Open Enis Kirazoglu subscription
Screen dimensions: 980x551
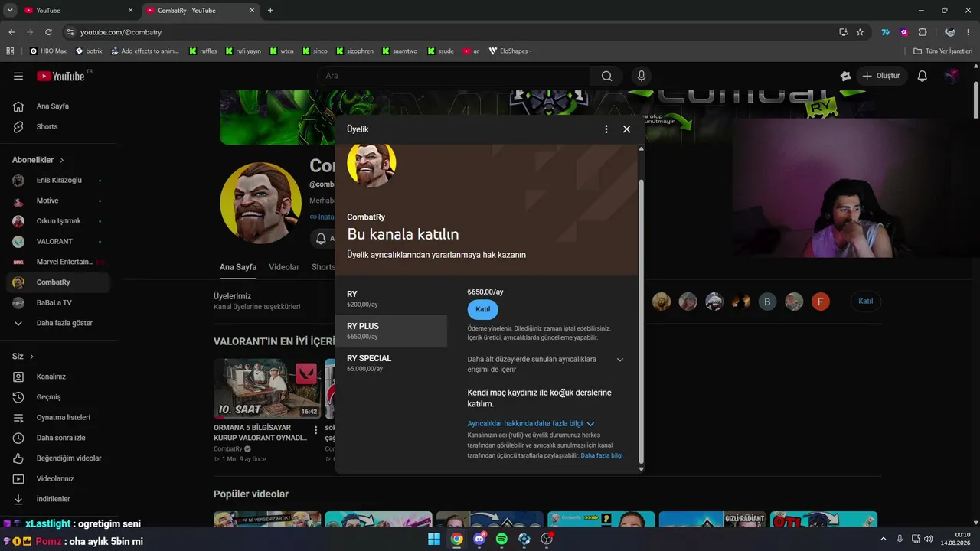coord(58,181)
